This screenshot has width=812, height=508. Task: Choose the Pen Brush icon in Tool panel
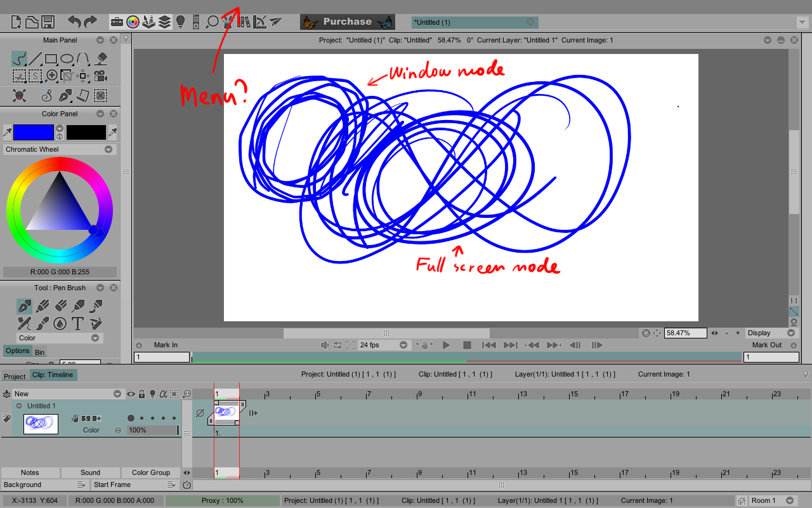coord(24,306)
